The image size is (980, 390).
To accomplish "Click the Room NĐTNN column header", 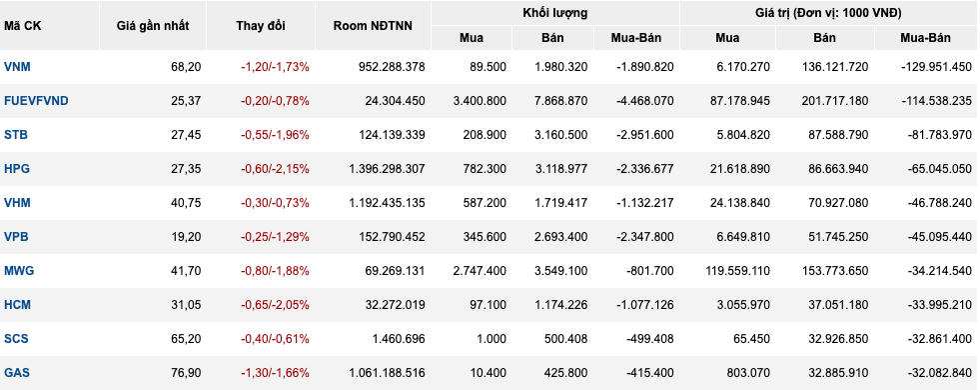I will pyautogui.click(x=373, y=26).
